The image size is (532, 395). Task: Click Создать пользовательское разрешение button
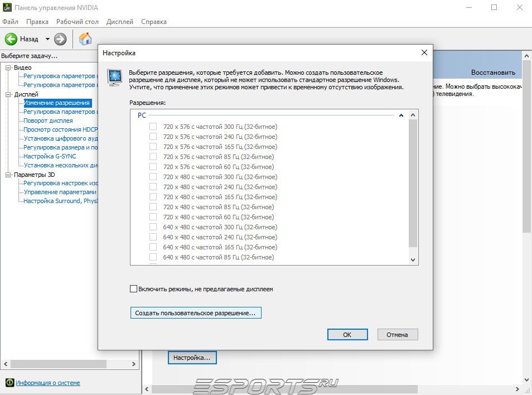click(x=196, y=313)
